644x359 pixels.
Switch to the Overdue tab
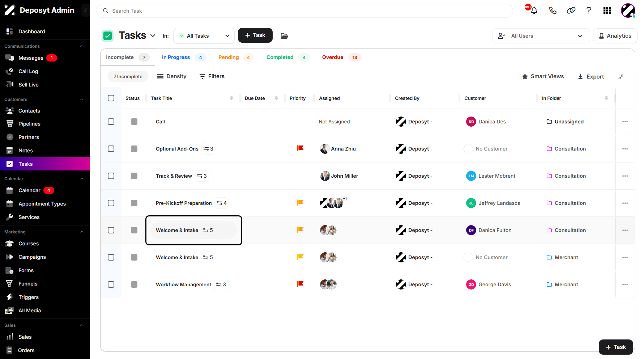pos(341,57)
